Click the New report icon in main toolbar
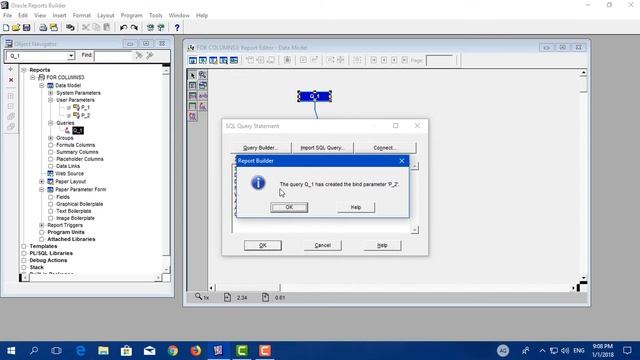This screenshot has width=640, height=360. (6, 28)
